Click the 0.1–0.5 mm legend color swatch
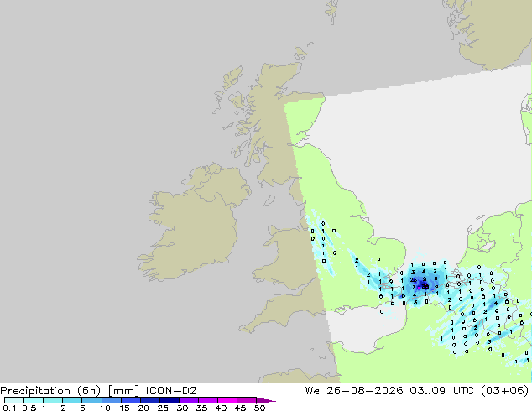This screenshot has height=411, width=532. pos(14,400)
